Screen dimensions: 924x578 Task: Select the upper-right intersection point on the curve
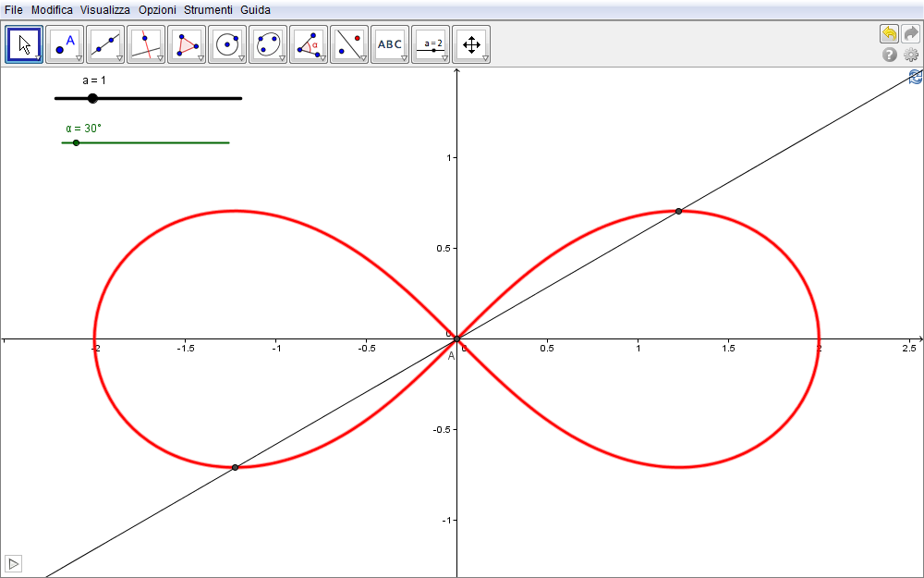tap(678, 211)
